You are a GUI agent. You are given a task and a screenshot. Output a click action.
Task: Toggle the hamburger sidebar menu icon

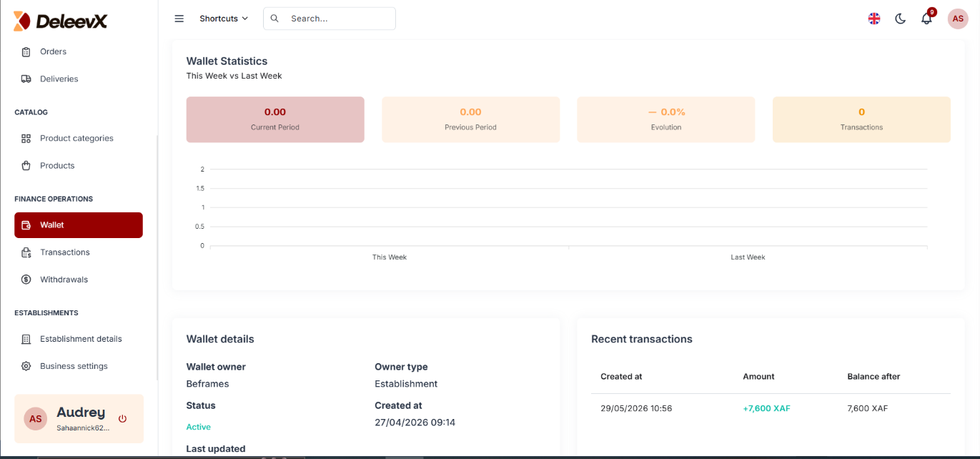[x=179, y=19]
